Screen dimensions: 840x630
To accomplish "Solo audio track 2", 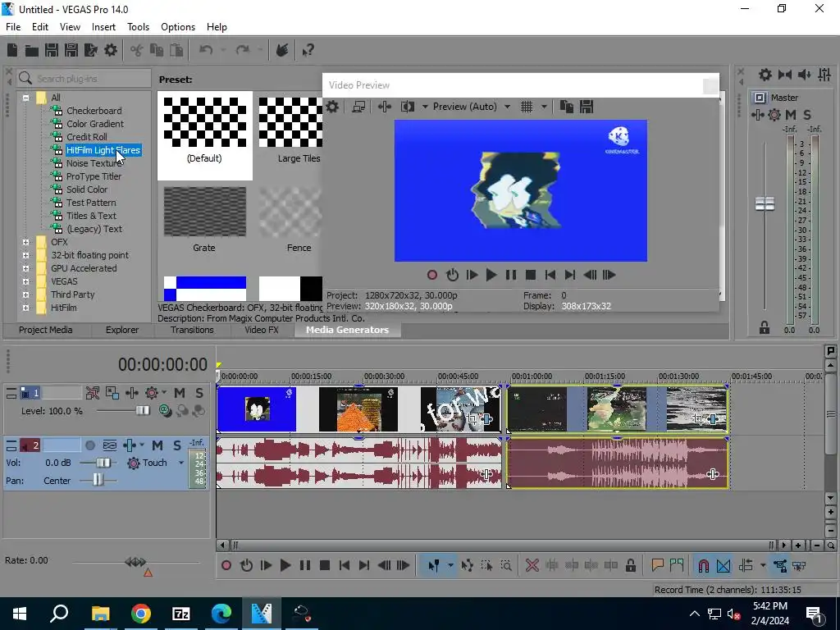I will tap(177, 445).
